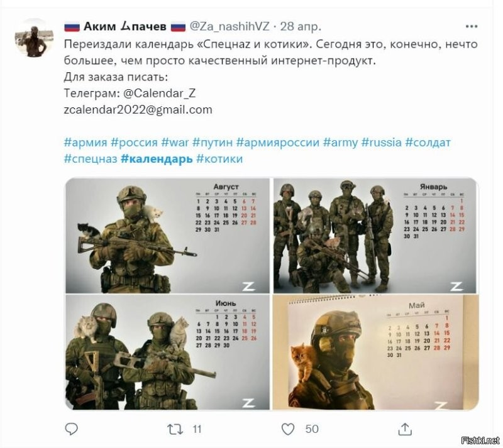Click the retweet arrows icon

175,429
